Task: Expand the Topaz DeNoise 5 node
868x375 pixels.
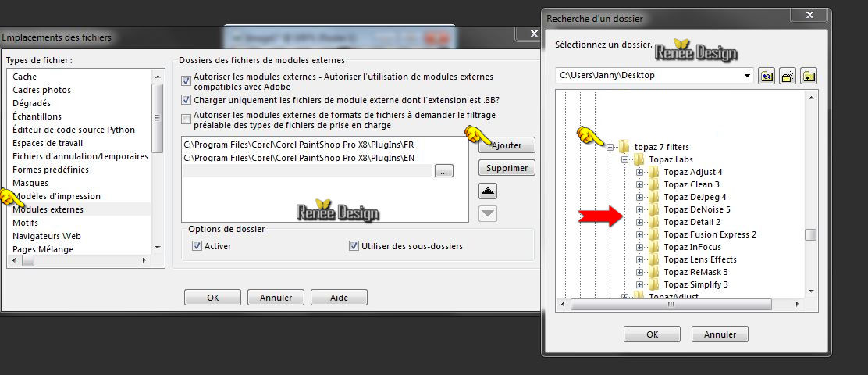Action: point(640,210)
